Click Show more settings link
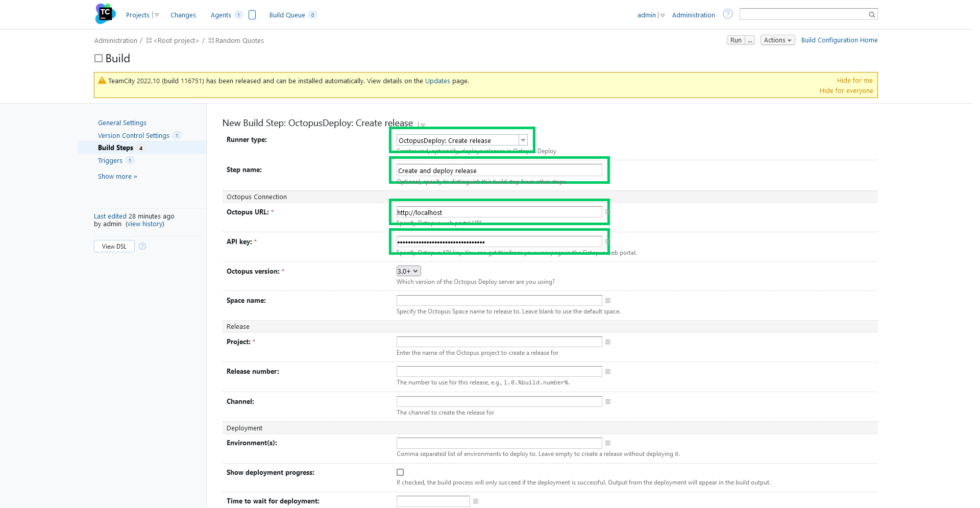Image resolution: width=980 pixels, height=508 pixels. coord(117,177)
